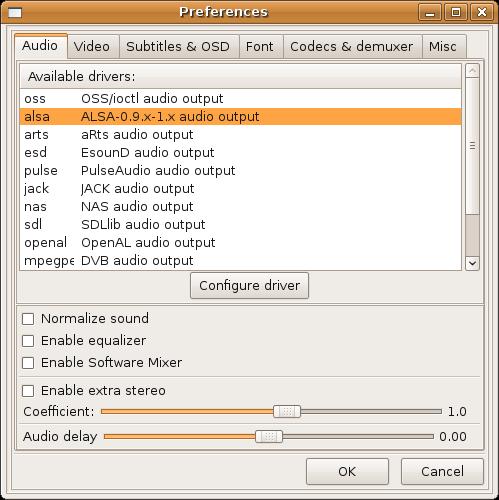Close the Preferences window
Viewport: 499px width, 500px height.
click(x=482, y=13)
